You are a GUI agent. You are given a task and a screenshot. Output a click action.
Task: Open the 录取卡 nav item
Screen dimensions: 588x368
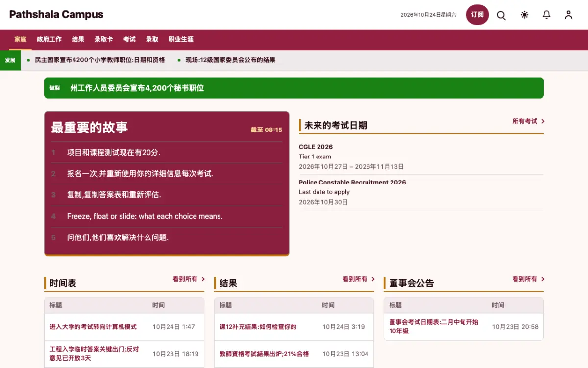(104, 39)
